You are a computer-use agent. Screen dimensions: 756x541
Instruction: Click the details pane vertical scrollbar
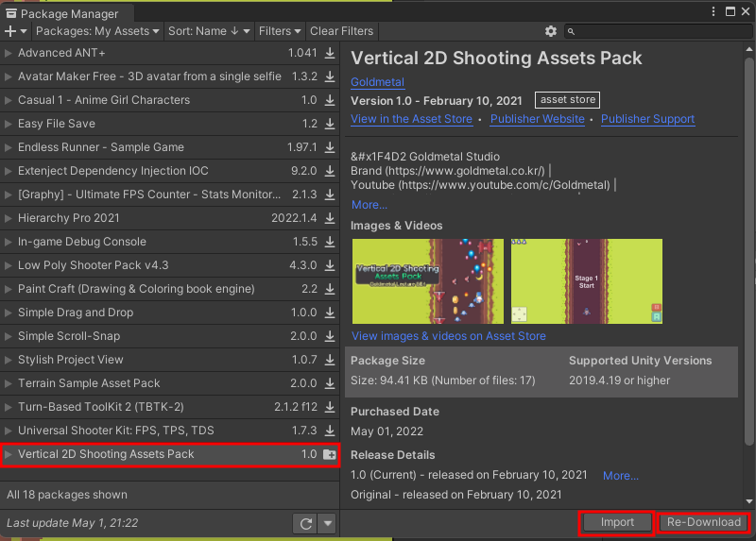(x=748, y=250)
